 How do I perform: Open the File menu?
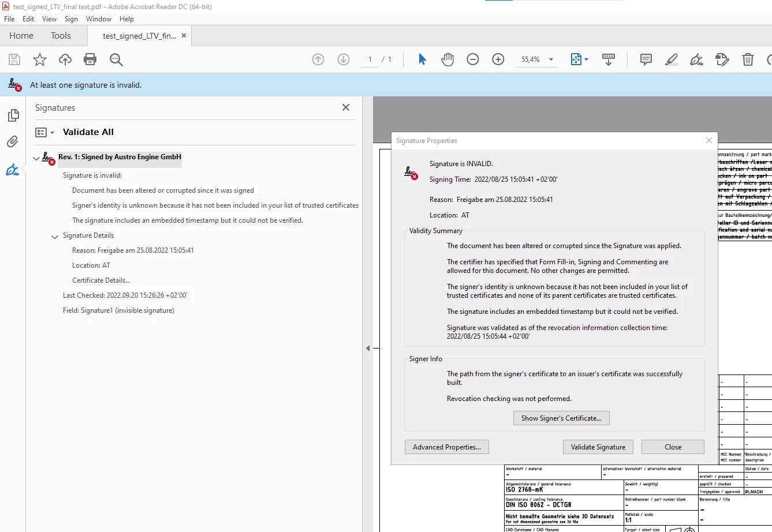[9, 19]
